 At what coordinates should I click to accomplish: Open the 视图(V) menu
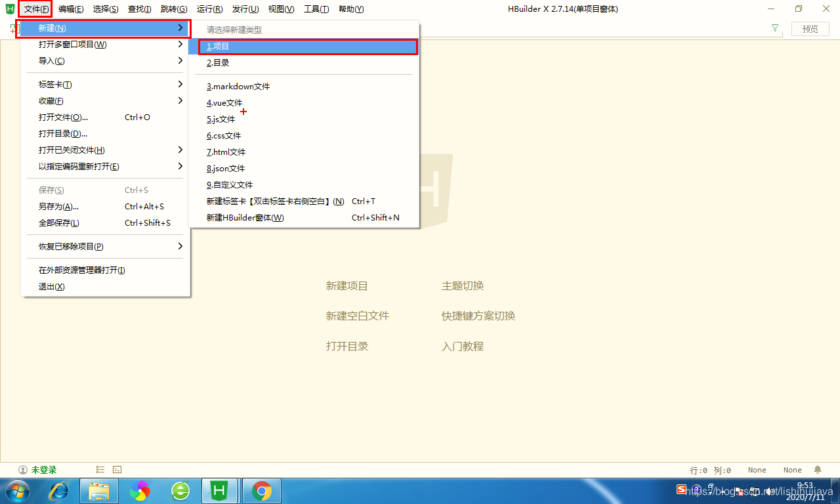281,9
